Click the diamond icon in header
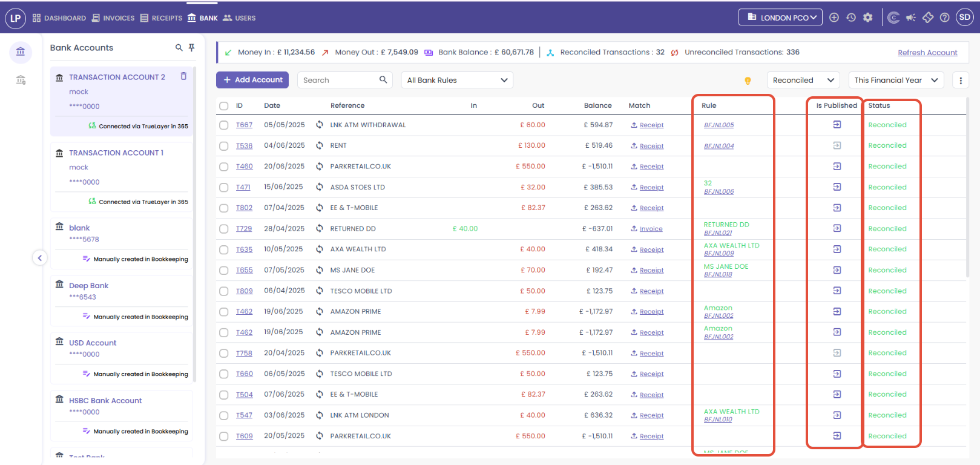Image resolution: width=980 pixels, height=465 pixels. coord(928,18)
